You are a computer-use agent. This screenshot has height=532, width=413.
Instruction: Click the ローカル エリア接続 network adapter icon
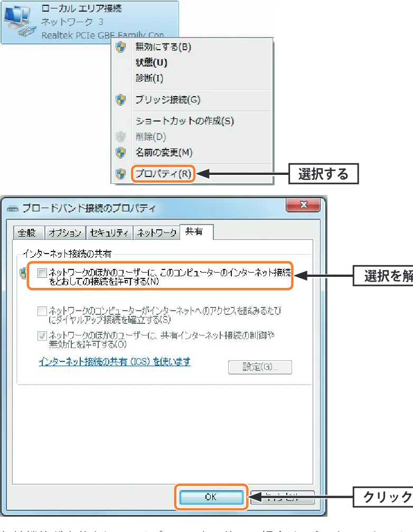pyautogui.click(x=20, y=21)
